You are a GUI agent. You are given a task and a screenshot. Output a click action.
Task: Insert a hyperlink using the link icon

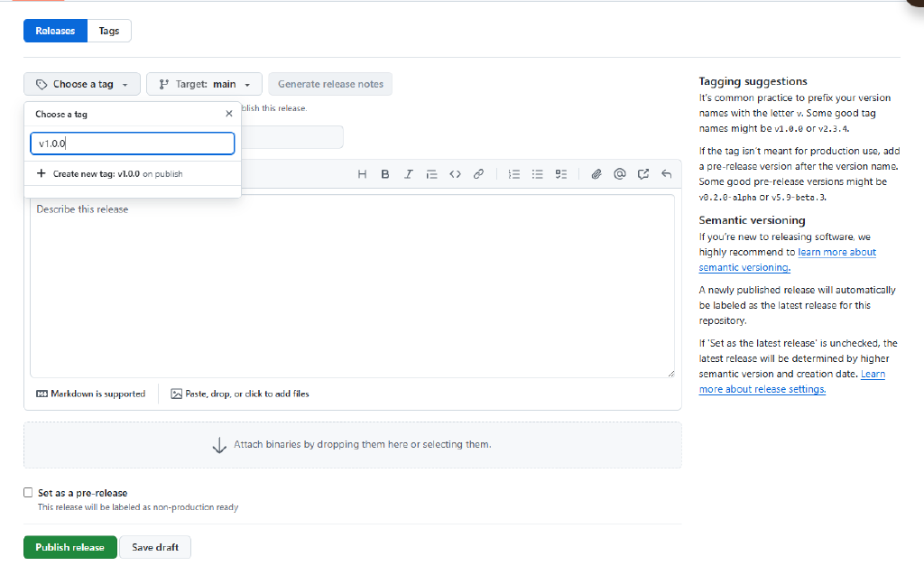[478, 173]
